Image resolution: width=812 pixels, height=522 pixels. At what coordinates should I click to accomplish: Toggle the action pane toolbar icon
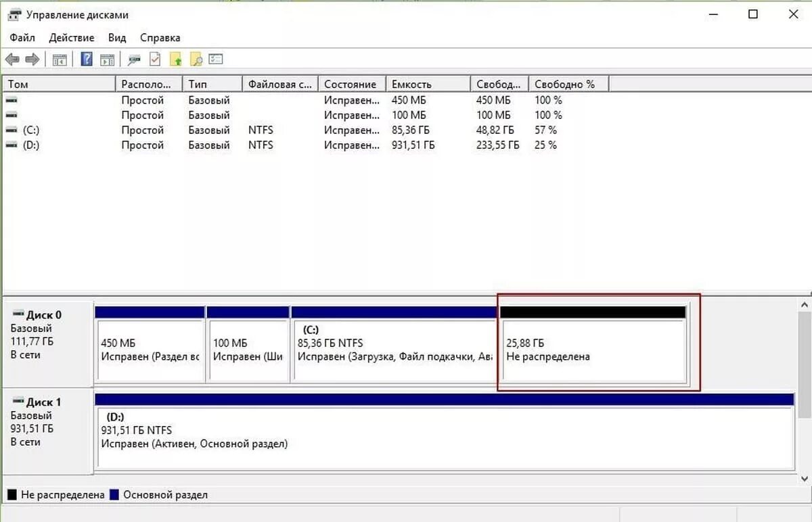click(107, 60)
